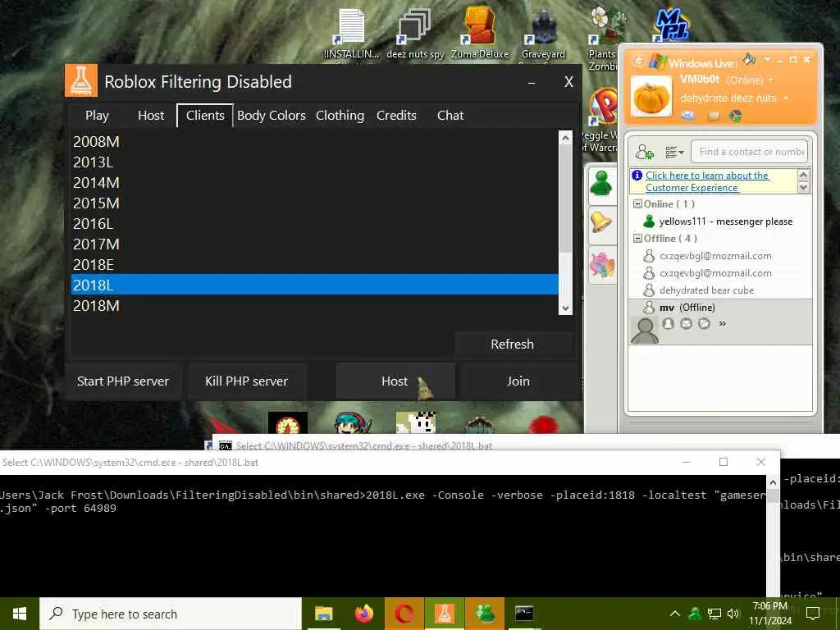The image size is (840, 630).
Task: Click the pumpkin display picture in Messenger
Action: 651,97
